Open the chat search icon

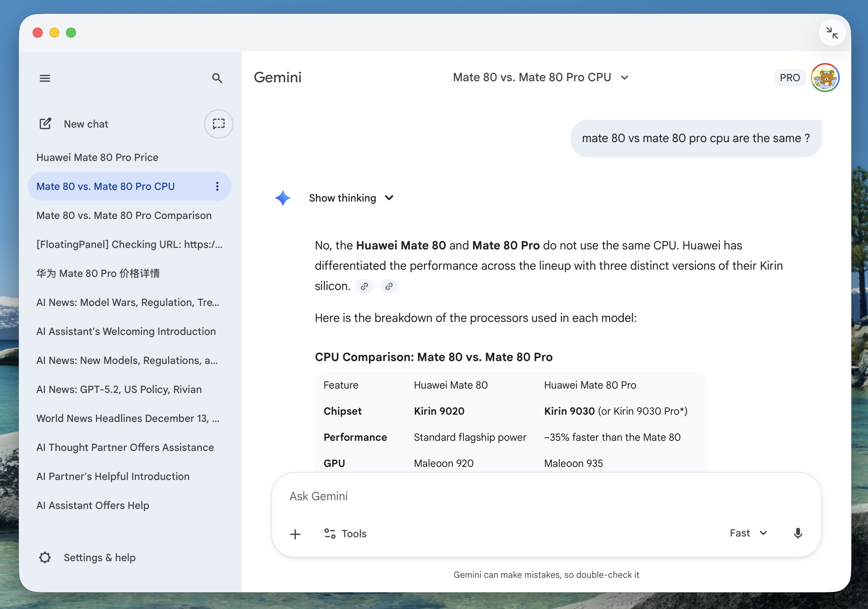pos(217,78)
